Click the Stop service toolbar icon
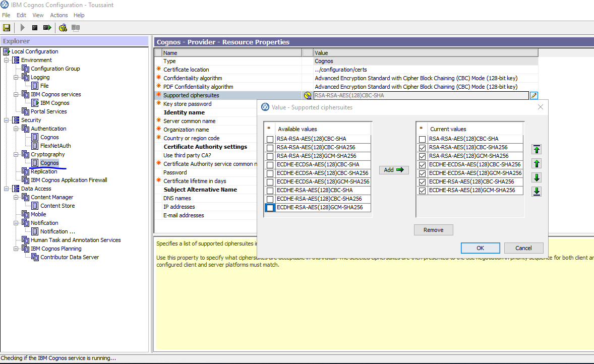594x364 pixels. coord(35,28)
